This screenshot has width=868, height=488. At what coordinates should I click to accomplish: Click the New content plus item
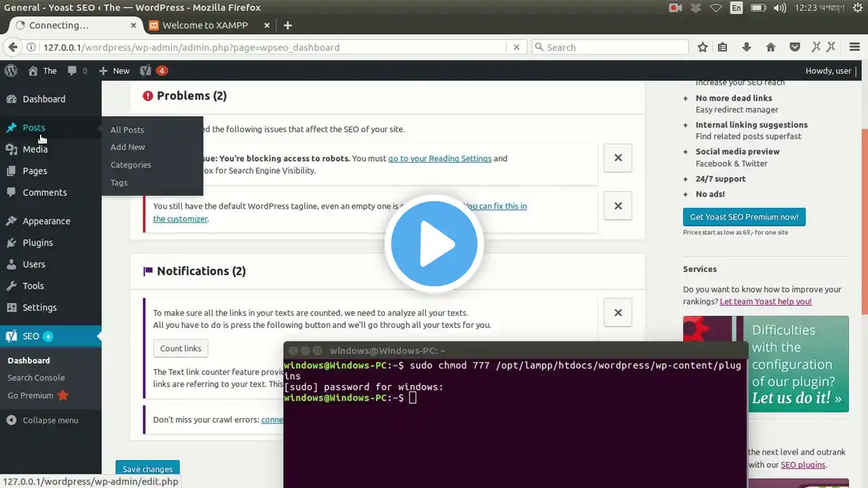pos(114,70)
